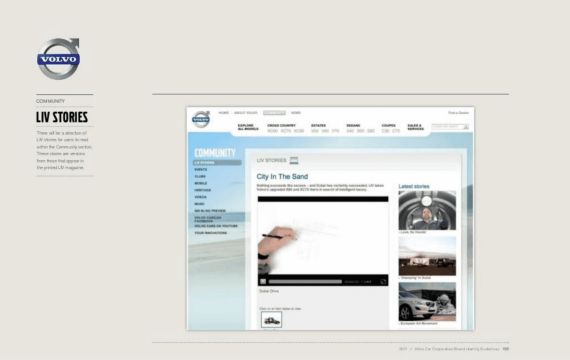Click the video player play button
Viewport: 570px width, 360px height.
click(x=263, y=281)
